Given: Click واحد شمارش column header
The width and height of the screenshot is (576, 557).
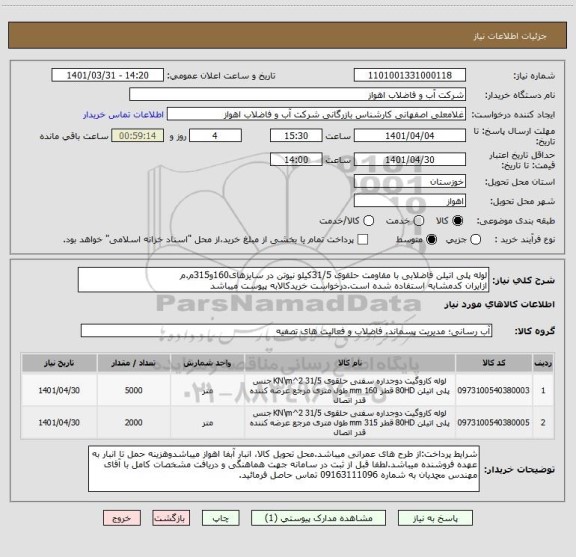Looking at the screenshot, I should [x=208, y=363].
